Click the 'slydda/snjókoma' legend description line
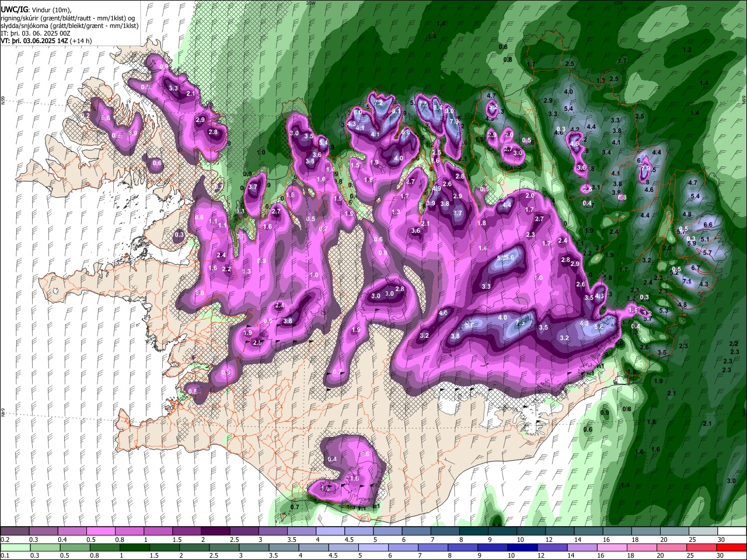This screenshot has height=560, width=747. tap(69, 26)
